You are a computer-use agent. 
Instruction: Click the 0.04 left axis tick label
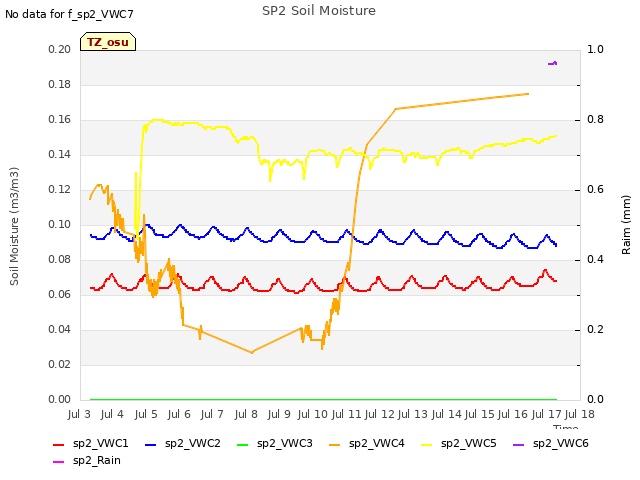(60, 329)
